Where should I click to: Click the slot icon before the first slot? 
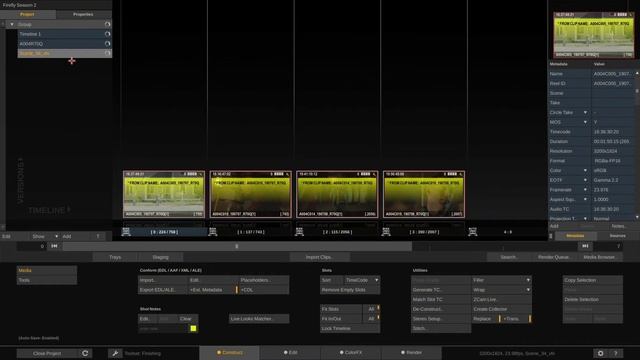[126, 232]
